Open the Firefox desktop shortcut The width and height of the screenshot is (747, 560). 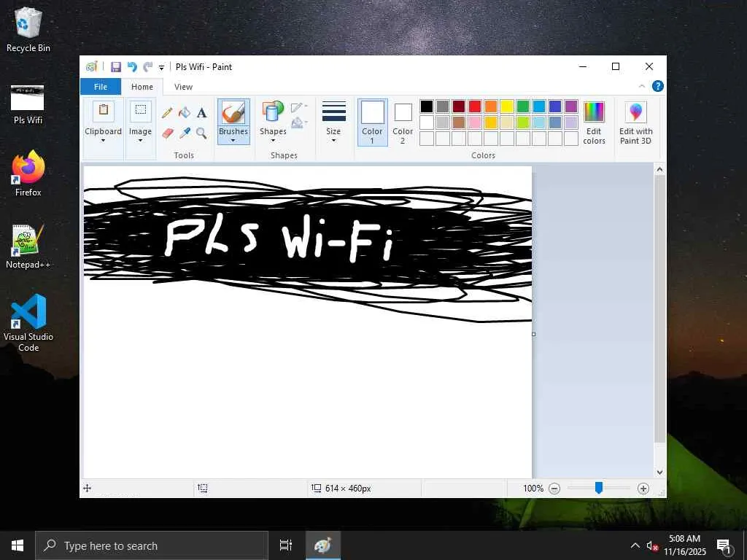28,174
